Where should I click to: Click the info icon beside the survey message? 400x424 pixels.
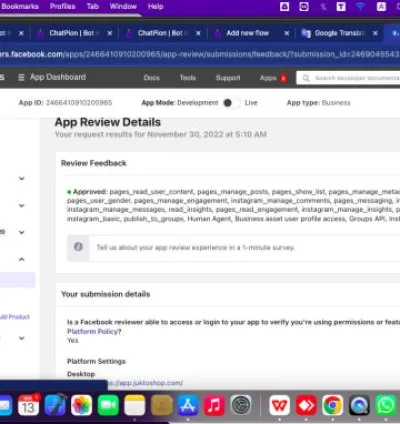click(78, 247)
